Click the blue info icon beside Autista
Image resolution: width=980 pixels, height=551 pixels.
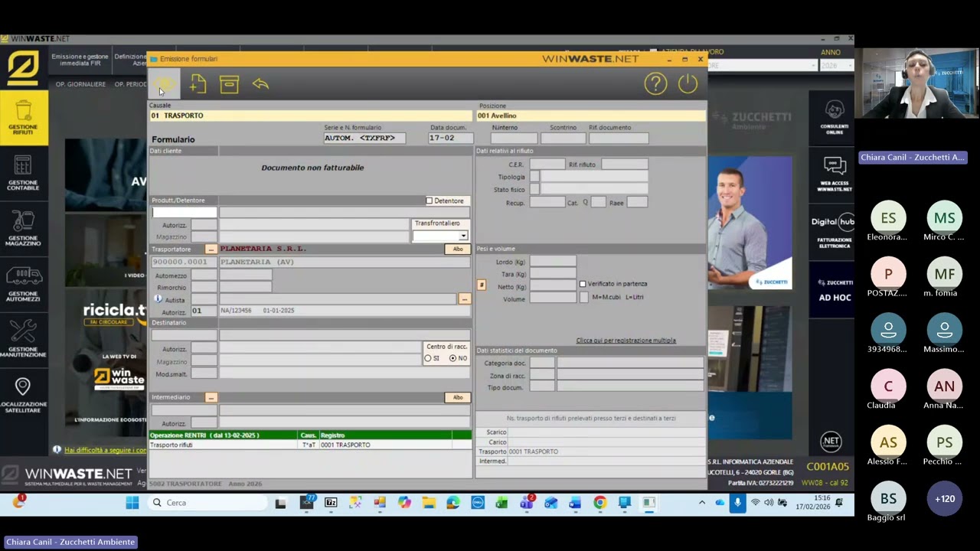tap(158, 299)
